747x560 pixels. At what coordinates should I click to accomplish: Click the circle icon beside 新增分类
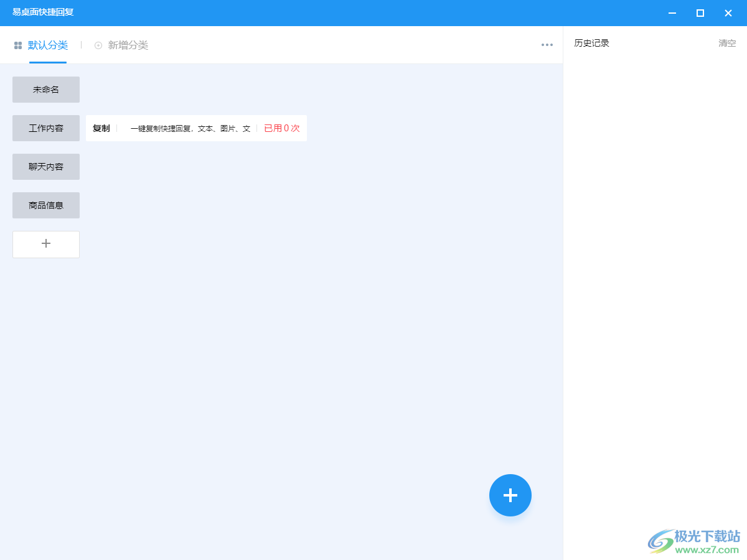click(x=98, y=45)
